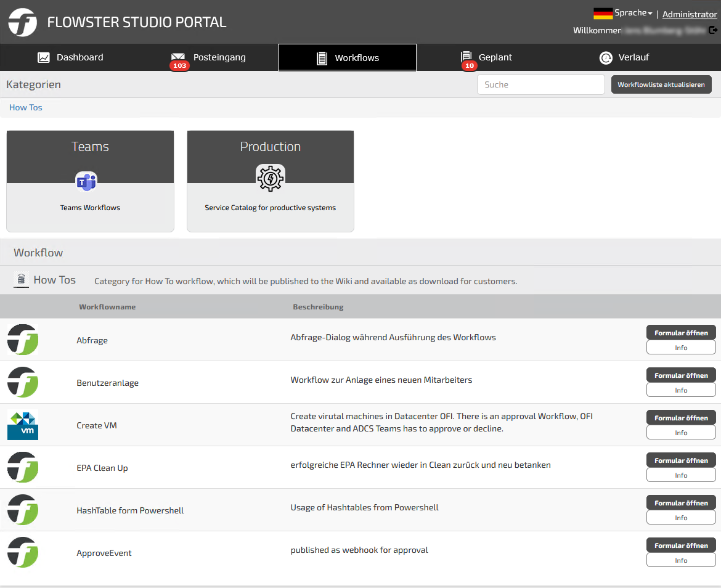Open the Administrator link

[690, 14]
